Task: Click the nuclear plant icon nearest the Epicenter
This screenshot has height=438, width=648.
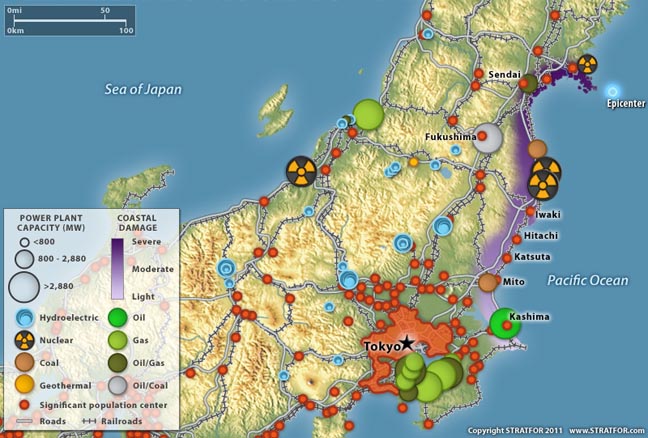Action: pyautogui.click(x=587, y=64)
